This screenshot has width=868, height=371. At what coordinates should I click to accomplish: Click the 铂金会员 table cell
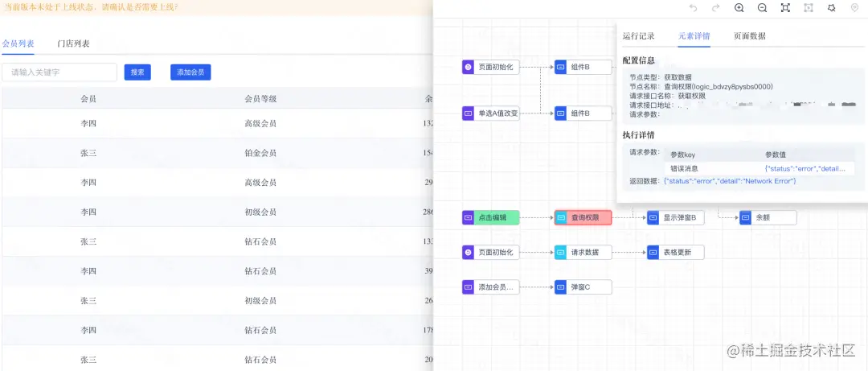pyautogui.click(x=260, y=153)
